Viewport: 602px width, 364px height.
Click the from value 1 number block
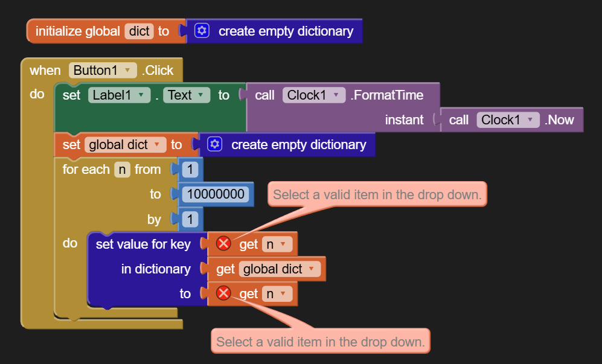(190, 170)
